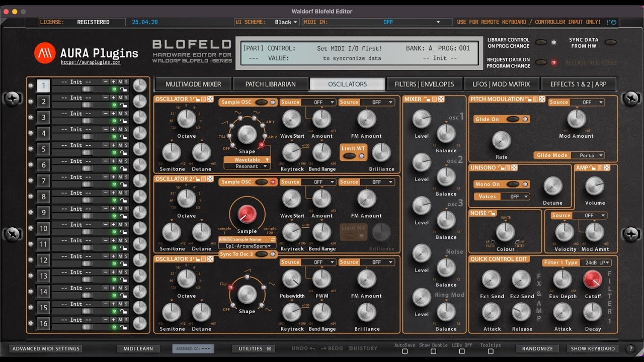The height and width of the screenshot is (362, 644).
Task: Switch to Patch Librarian tab
Action: click(x=271, y=84)
